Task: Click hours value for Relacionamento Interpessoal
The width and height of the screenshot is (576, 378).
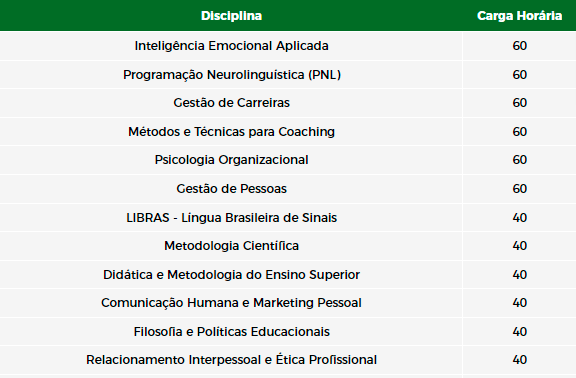Action: click(x=519, y=360)
